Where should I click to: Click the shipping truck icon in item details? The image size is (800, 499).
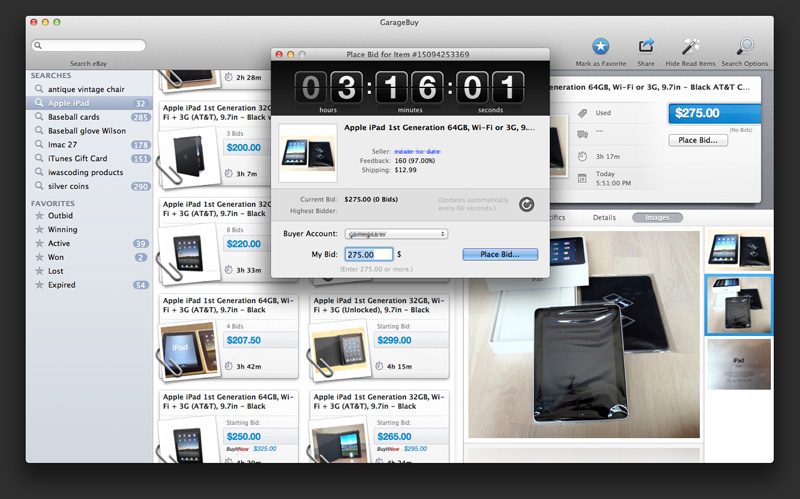pos(582,134)
